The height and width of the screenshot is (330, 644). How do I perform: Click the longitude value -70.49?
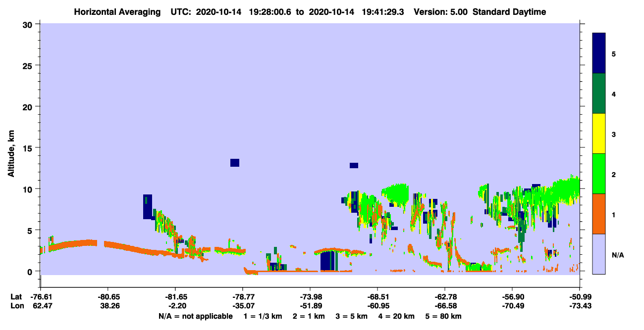click(x=512, y=306)
